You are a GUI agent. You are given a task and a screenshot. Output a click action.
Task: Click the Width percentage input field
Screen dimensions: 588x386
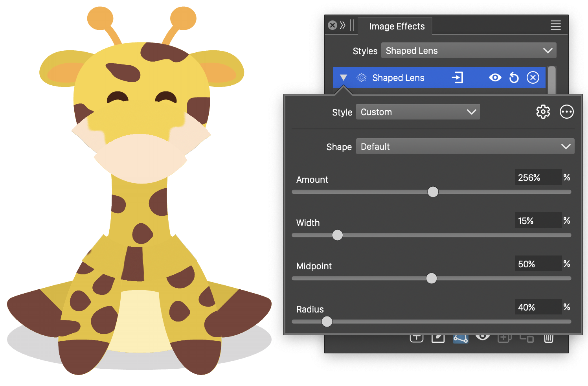click(537, 221)
